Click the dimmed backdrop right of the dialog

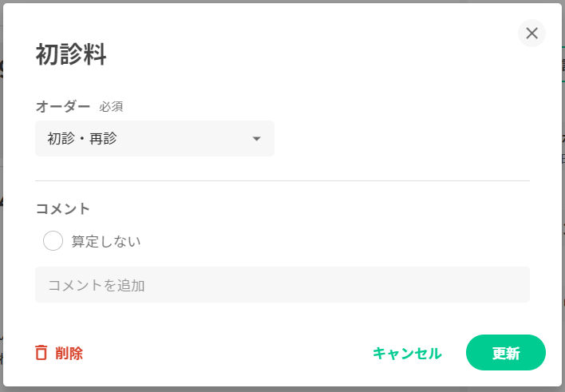pyautogui.click(x=563, y=240)
